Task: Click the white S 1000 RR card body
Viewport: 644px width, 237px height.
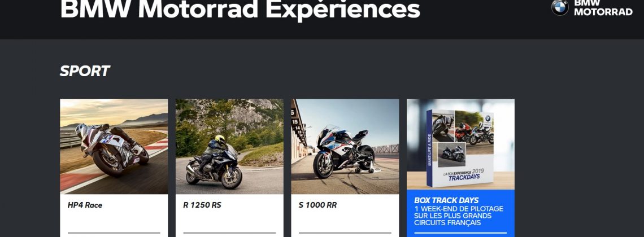Action: pos(345,215)
